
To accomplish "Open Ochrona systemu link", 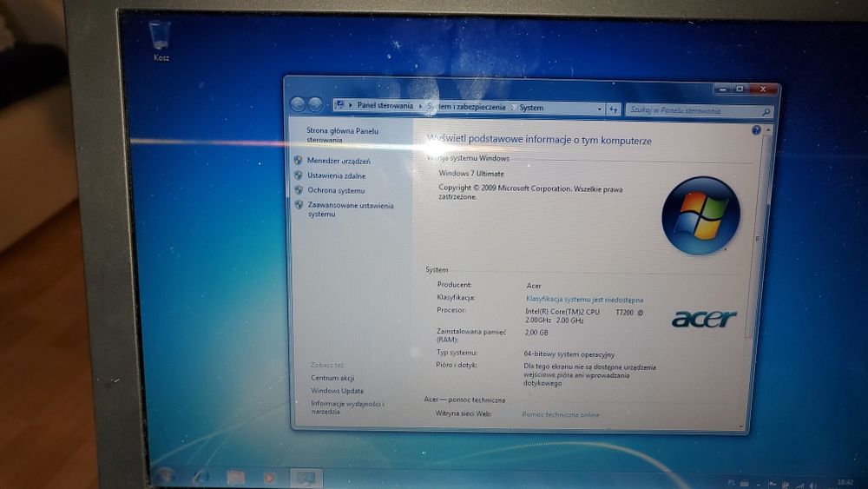I will (336, 190).
